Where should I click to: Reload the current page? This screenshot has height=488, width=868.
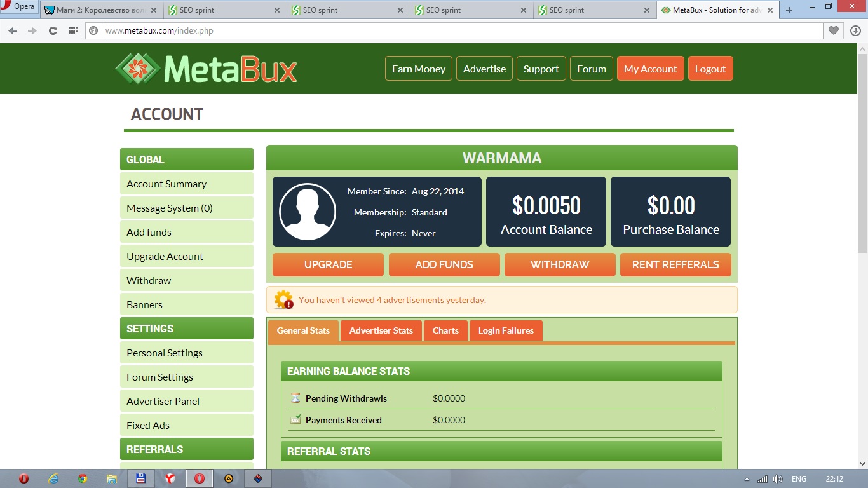pos(53,30)
